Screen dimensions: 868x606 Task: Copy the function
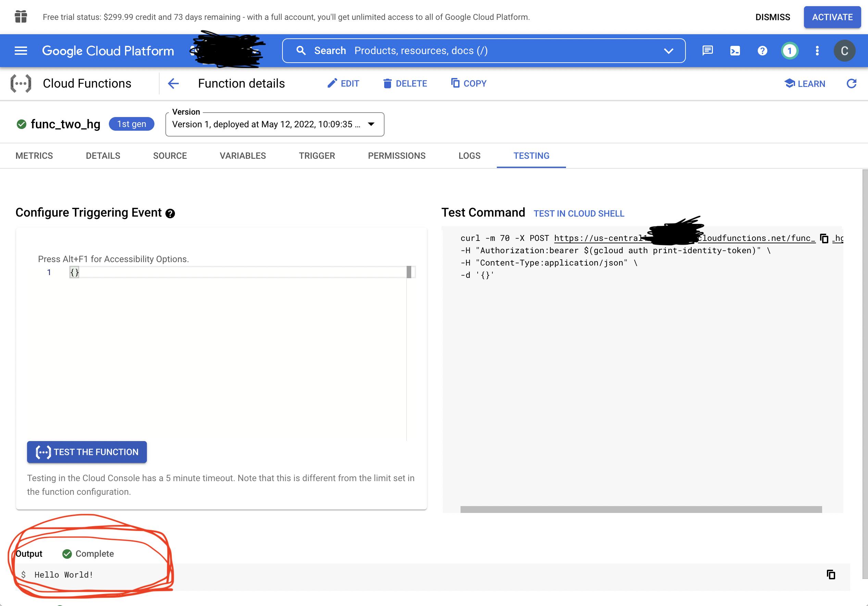(468, 83)
